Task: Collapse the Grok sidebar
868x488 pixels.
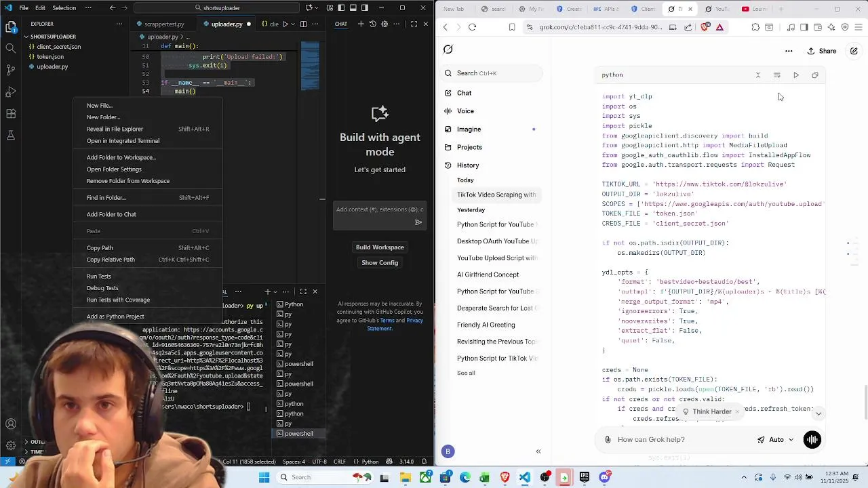Action: tap(538, 451)
